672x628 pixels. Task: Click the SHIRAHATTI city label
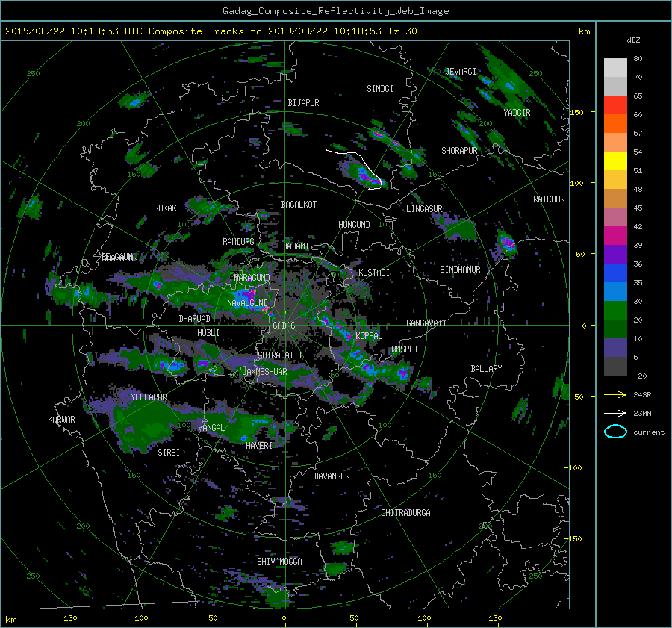tap(280, 355)
